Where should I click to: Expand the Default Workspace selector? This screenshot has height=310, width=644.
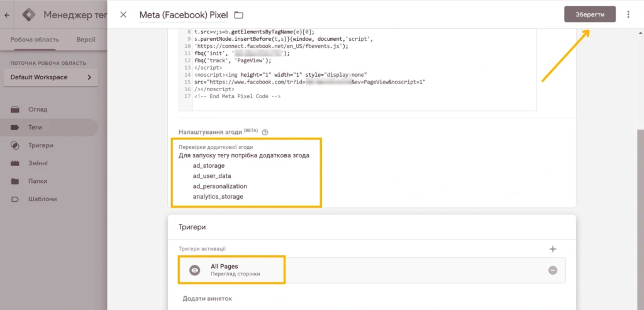pos(50,77)
